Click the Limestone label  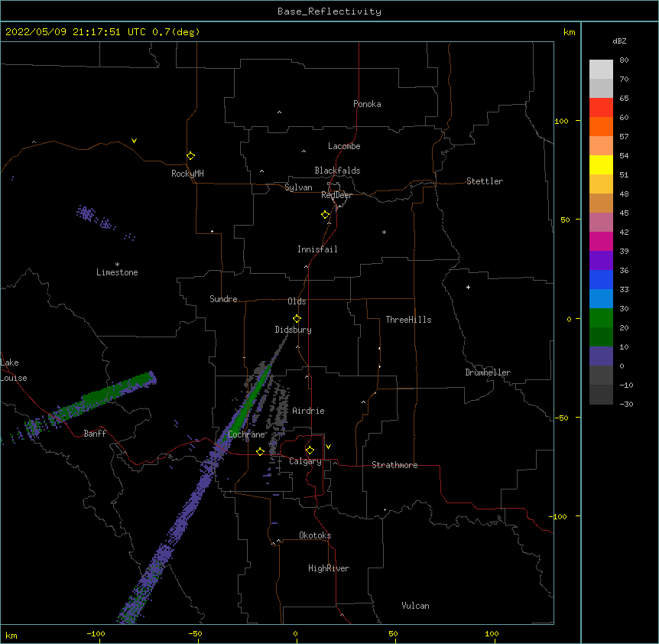coord(117,272)
